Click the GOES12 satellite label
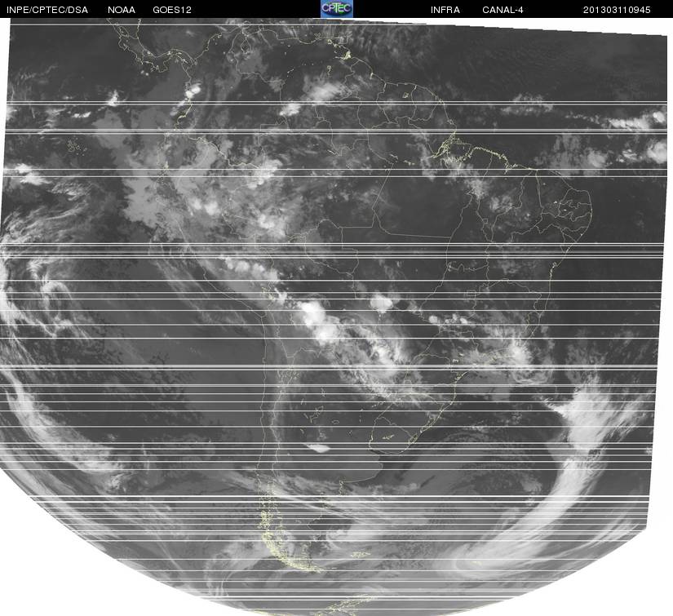673x616 pixels. click(x=172, y=10)
